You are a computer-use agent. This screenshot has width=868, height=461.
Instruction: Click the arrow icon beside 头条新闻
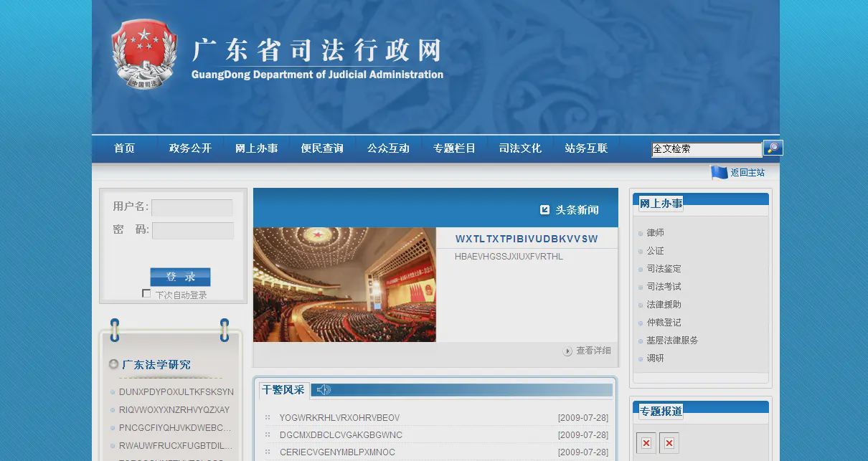[544, 210]
